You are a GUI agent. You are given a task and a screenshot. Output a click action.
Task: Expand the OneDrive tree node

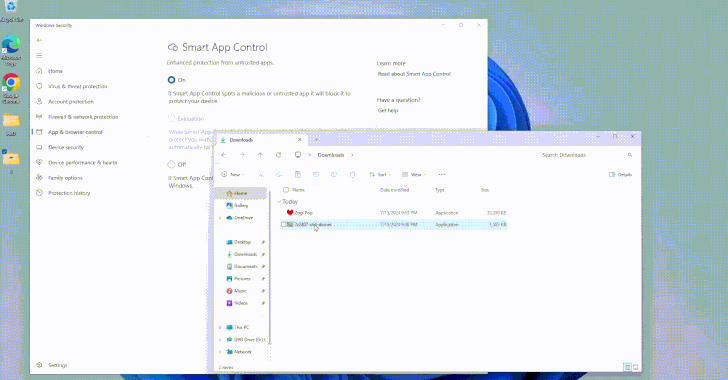click(220, 218)
